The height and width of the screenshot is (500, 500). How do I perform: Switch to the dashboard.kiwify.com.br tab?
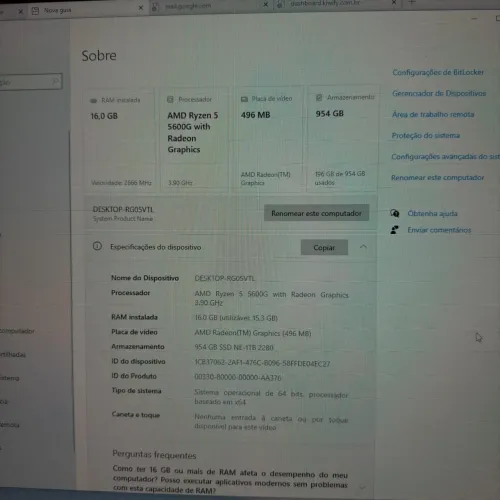(337, 3)
